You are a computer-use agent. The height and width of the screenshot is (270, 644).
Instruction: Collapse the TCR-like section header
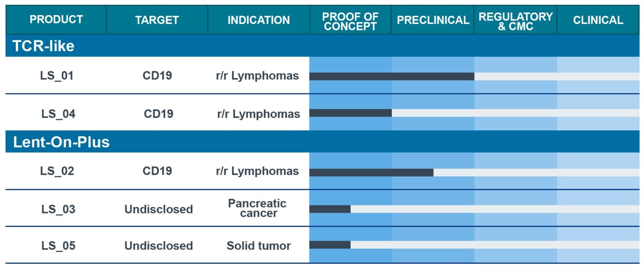click(x=44, y=46)
